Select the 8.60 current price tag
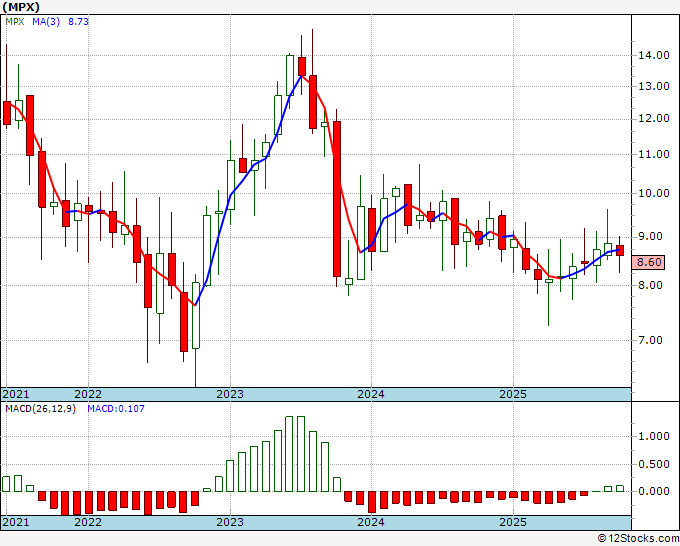The width and height of the screenshot is (680, 546). pos(648,262)
